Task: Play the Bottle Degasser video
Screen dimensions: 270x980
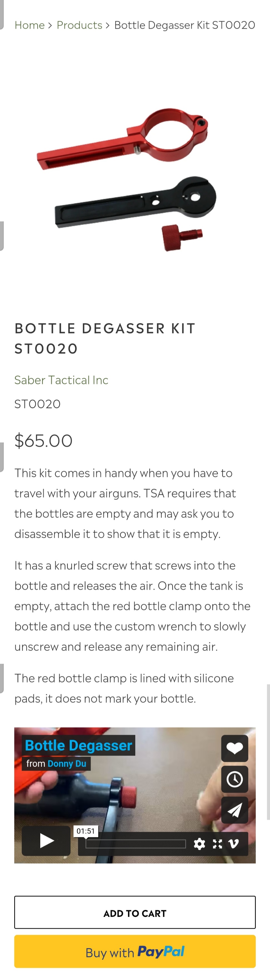Action: pyautogui.click(x=46, y=841)
